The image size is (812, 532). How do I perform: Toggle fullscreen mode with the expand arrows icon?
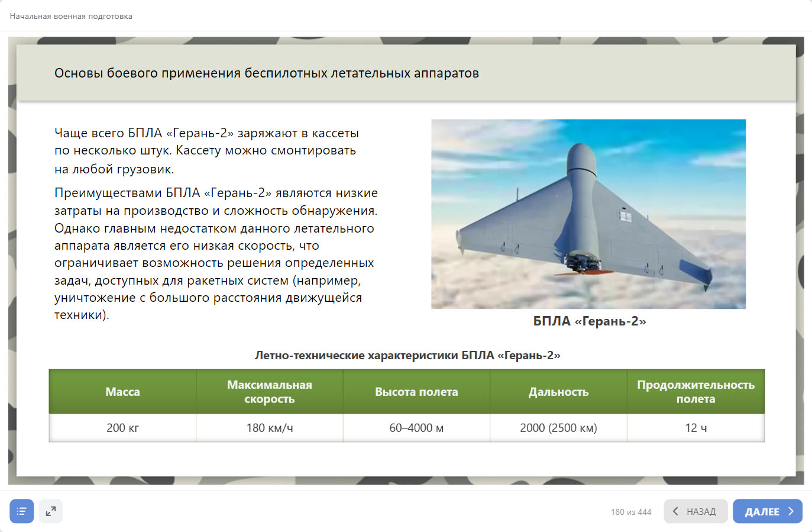click(51, 511)
